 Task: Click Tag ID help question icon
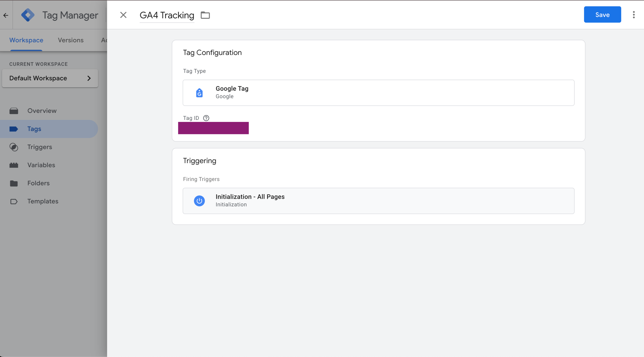tap(206, 118)
